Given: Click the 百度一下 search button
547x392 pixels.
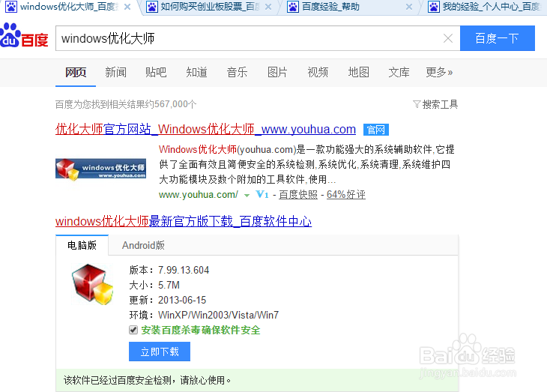Looking at the screenshot, I should pyautogui.click(x=497, y=38).
